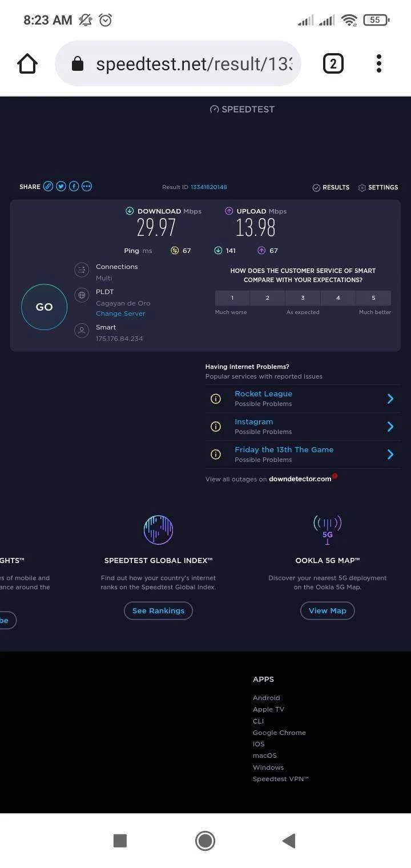The height and width of the screenshot is (868, 411).
Task: Open the SETTINGS tab
Action: click(x=378, y=187)
